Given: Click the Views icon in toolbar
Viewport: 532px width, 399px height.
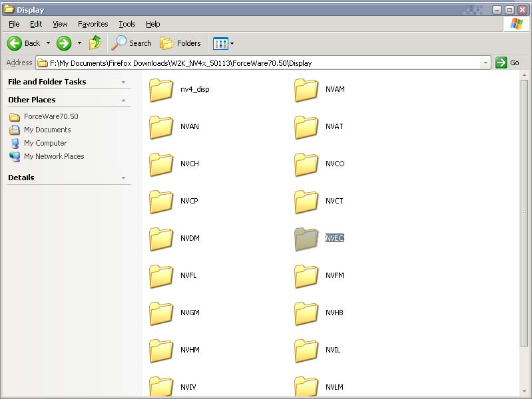Looking at the screenshot, I should tap(220, 43).
